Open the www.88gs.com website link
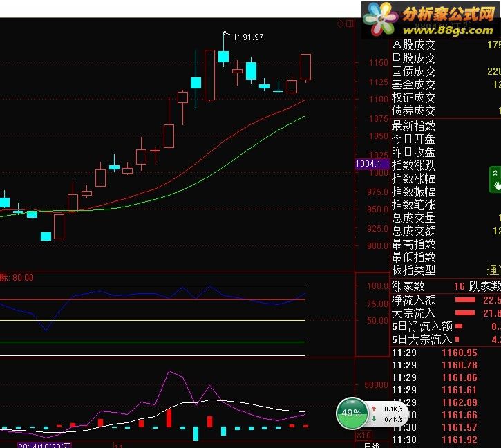 coord(448,30)
